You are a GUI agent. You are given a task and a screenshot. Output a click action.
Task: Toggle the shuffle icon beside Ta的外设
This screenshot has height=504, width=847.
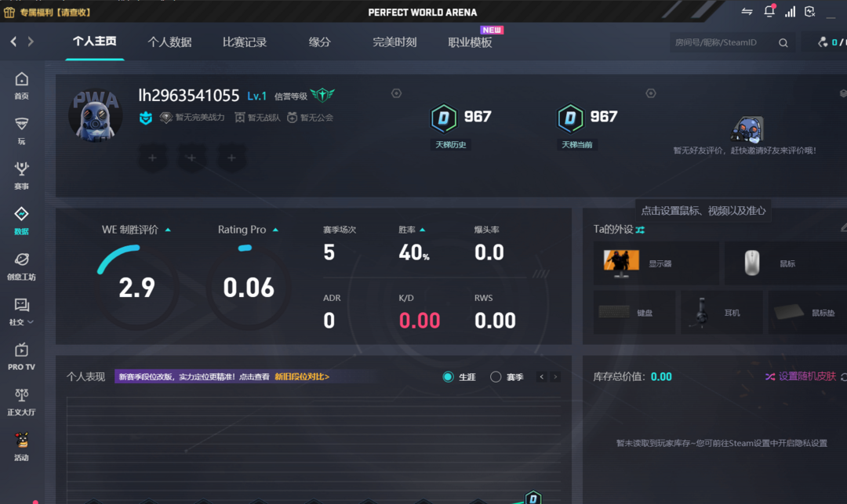(x=640, y=230)
